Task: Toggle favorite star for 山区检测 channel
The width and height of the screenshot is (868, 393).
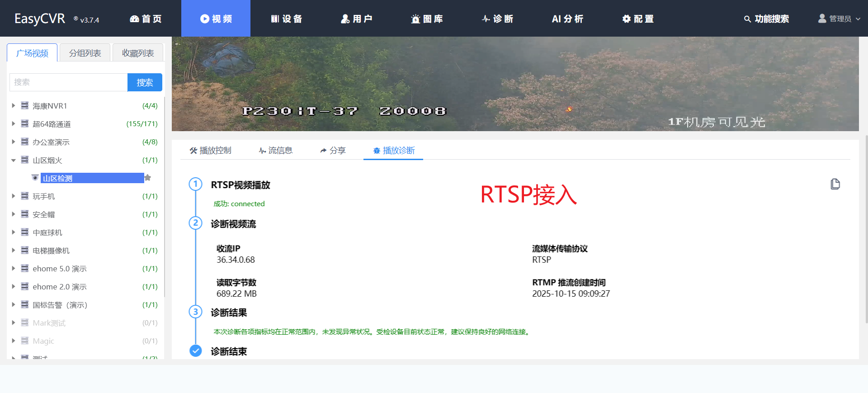Action: (x=148, y=178)
